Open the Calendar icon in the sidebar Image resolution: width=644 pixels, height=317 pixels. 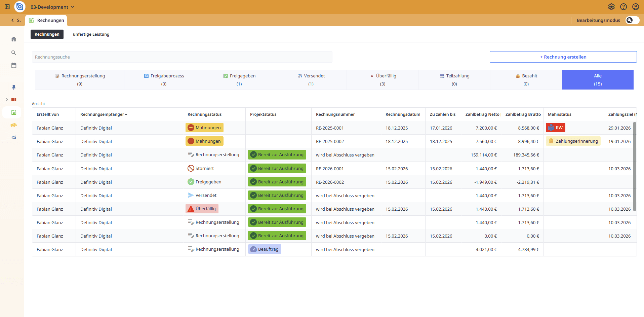click(13, 65)
